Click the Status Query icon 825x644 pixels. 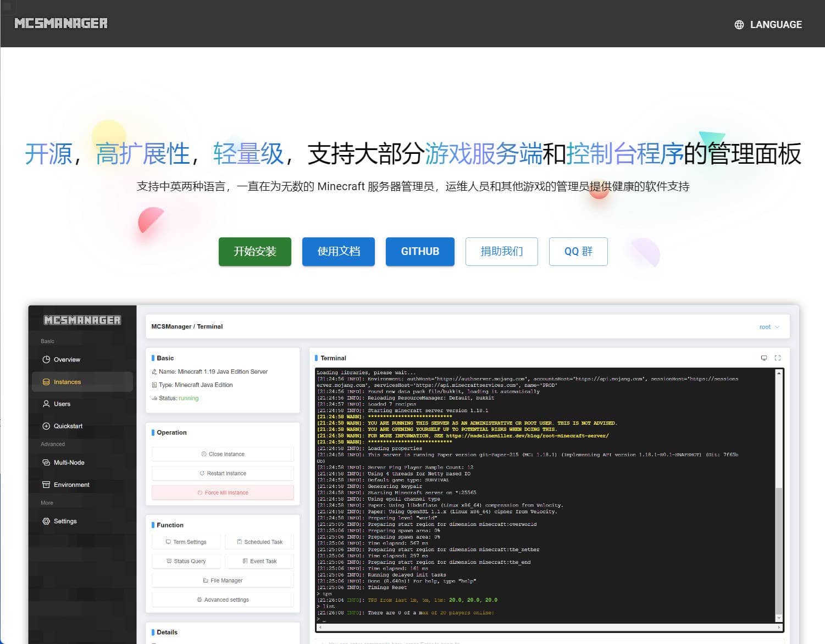(x=169, y=561)
